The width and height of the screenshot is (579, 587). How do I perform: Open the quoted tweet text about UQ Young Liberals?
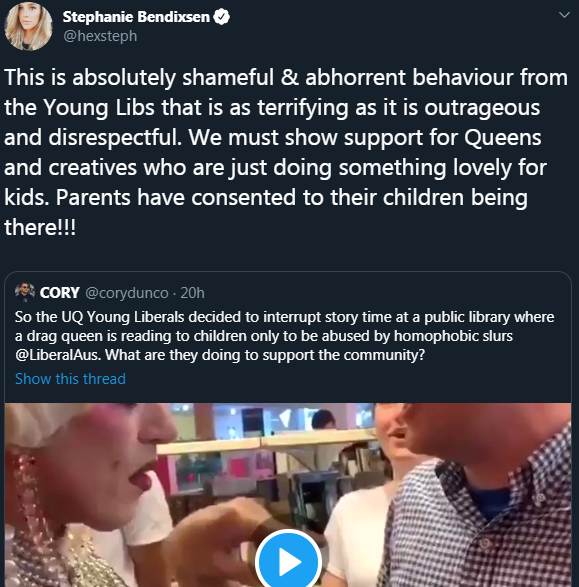[x=284, y=336]
